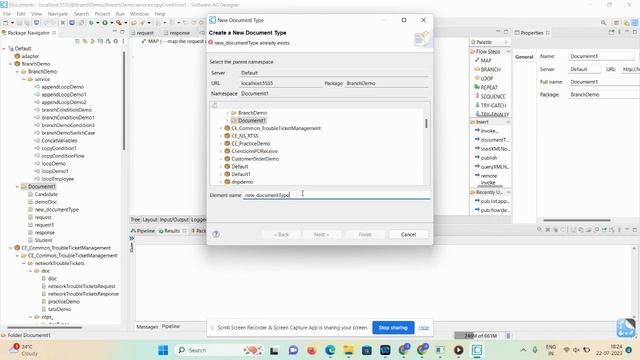Open File Explorer from the taskbar
The width and height of the screenshot is (640, 360).
coord(349,350)
